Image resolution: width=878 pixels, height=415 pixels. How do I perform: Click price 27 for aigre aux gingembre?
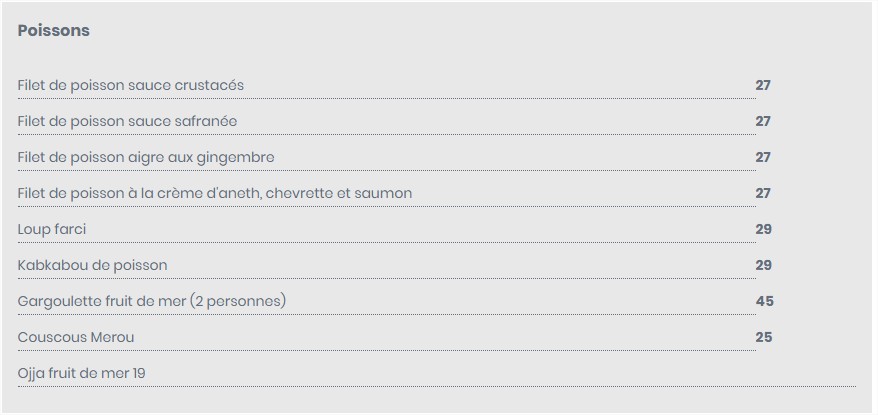763,157
